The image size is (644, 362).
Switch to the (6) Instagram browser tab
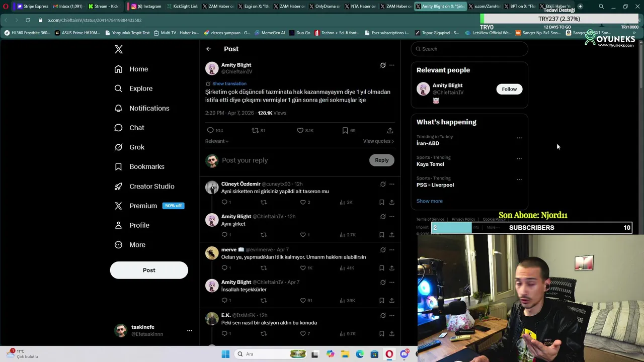point(146,7)
